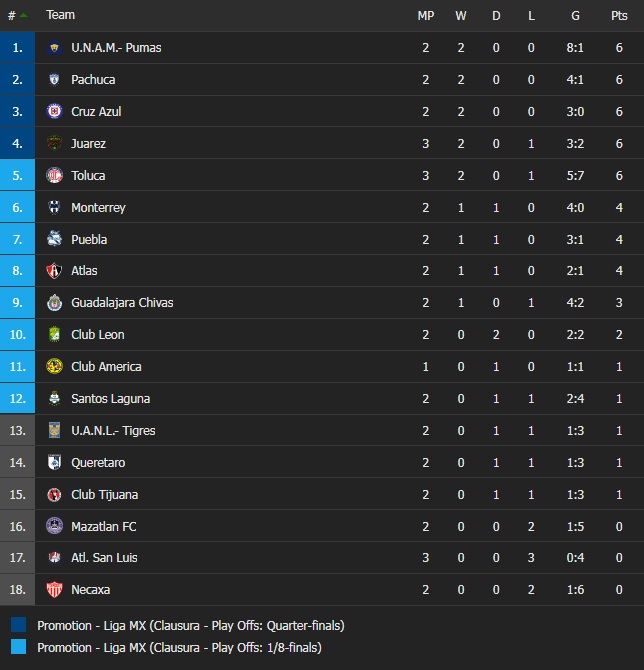
Task: Sort standings by Pts column header
Action: pyautogui.click(x=619, y=15)
